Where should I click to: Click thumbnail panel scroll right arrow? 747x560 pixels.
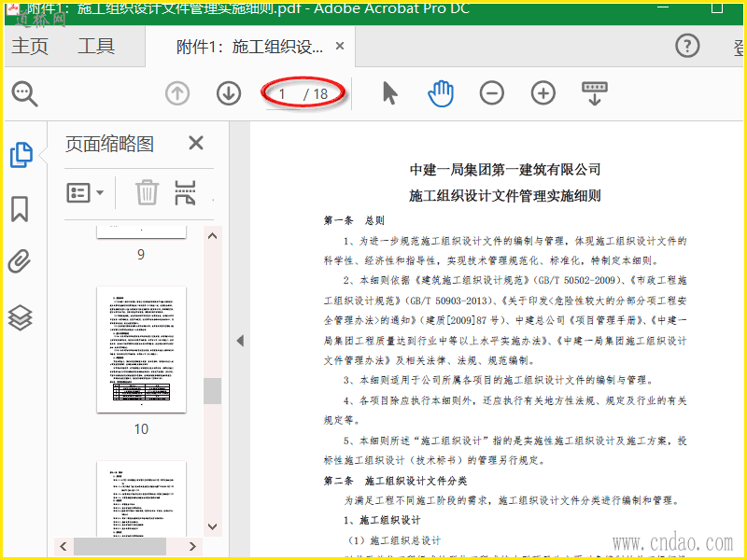pyautogui.click(x=192, y=546)
